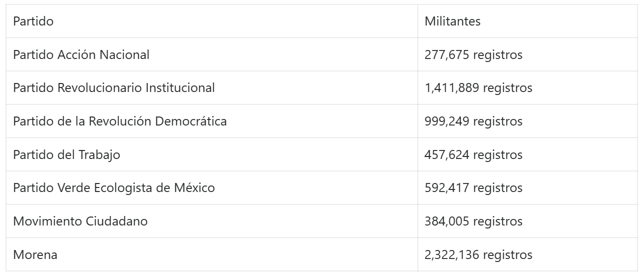Select Partido Verde Ecologista de México cell
644x278 pixels.
click(x=114, y=188)
